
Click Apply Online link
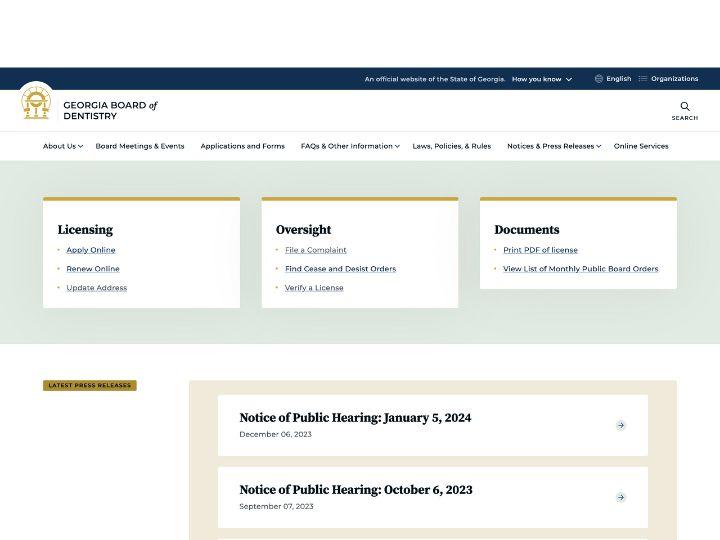click(x=91, y=250)
